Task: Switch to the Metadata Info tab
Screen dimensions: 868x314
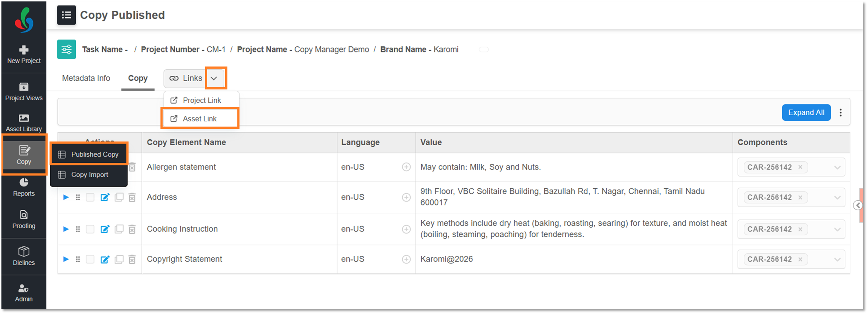Action: pos(86,78)
